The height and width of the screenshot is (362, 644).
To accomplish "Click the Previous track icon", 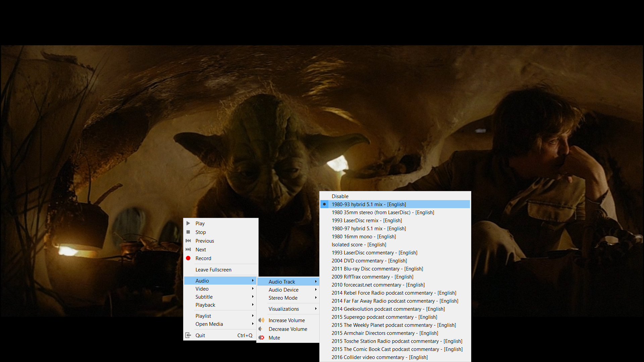I will 188,241.
